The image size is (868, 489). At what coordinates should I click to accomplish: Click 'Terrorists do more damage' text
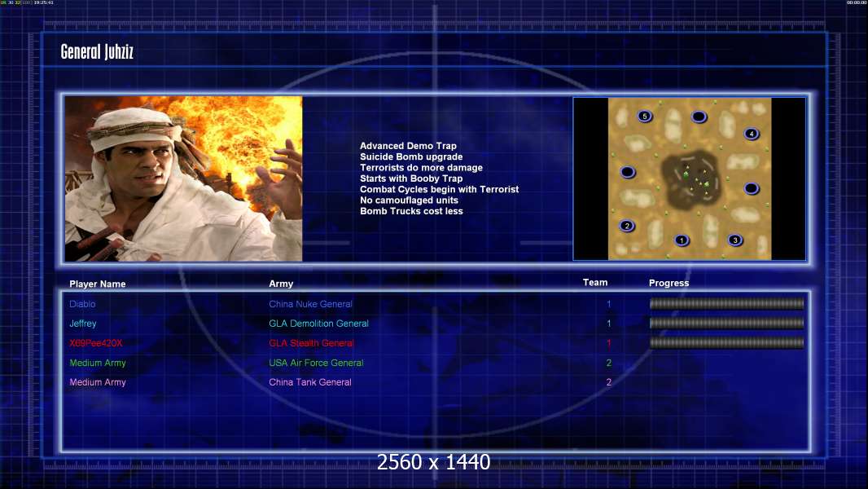point(421,167)
